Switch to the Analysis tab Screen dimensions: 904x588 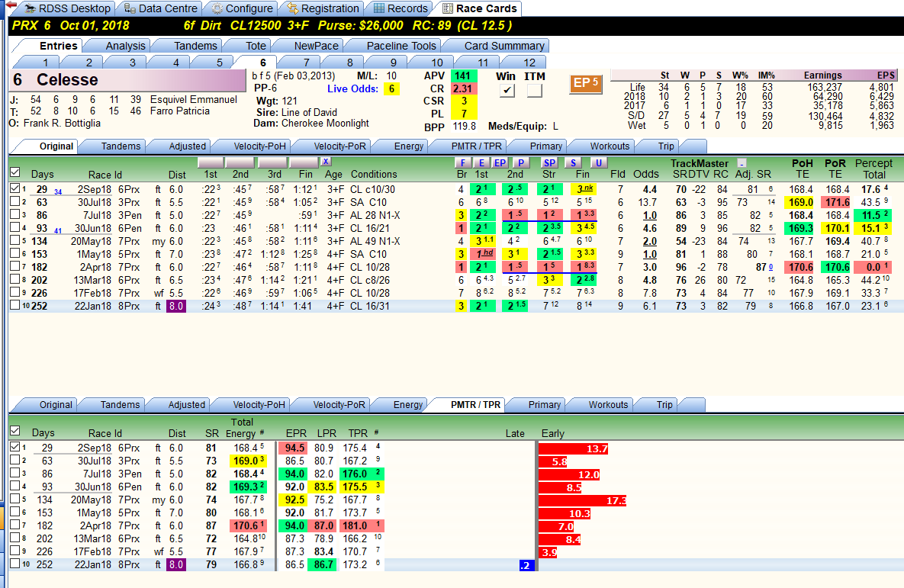click(125, 46)
